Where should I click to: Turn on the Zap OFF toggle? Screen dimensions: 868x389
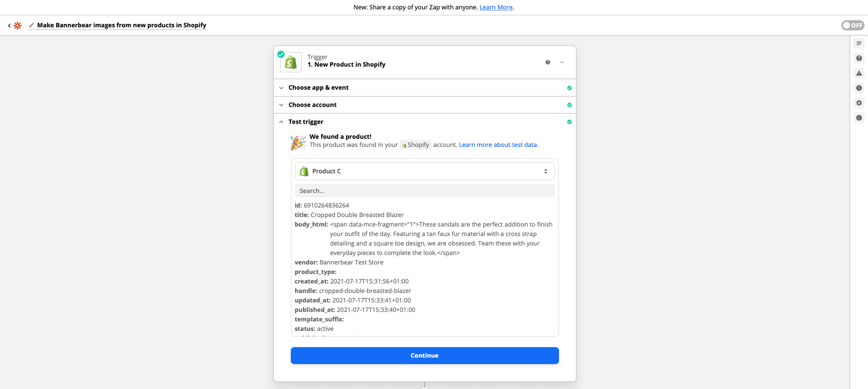(852, 25)
